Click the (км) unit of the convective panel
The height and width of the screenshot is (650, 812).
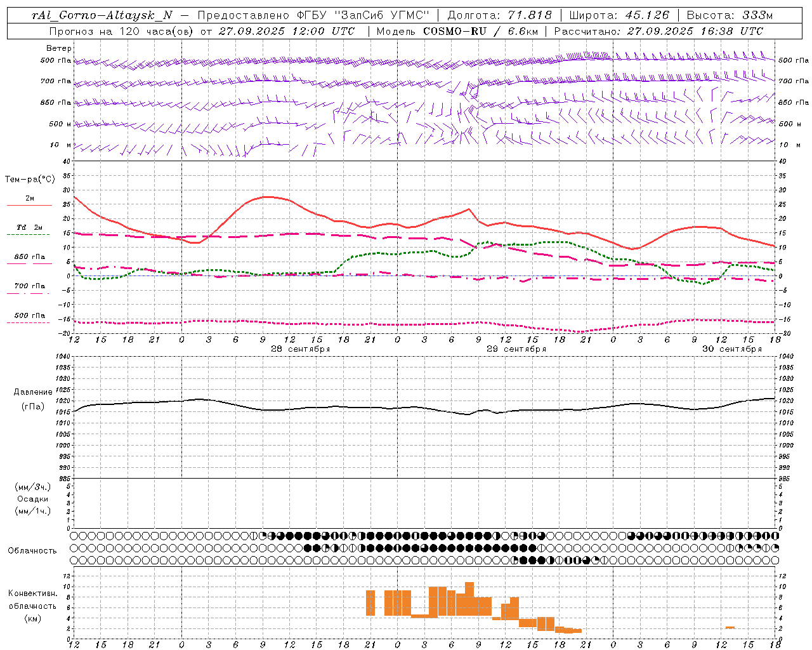(x=33, y=618)
